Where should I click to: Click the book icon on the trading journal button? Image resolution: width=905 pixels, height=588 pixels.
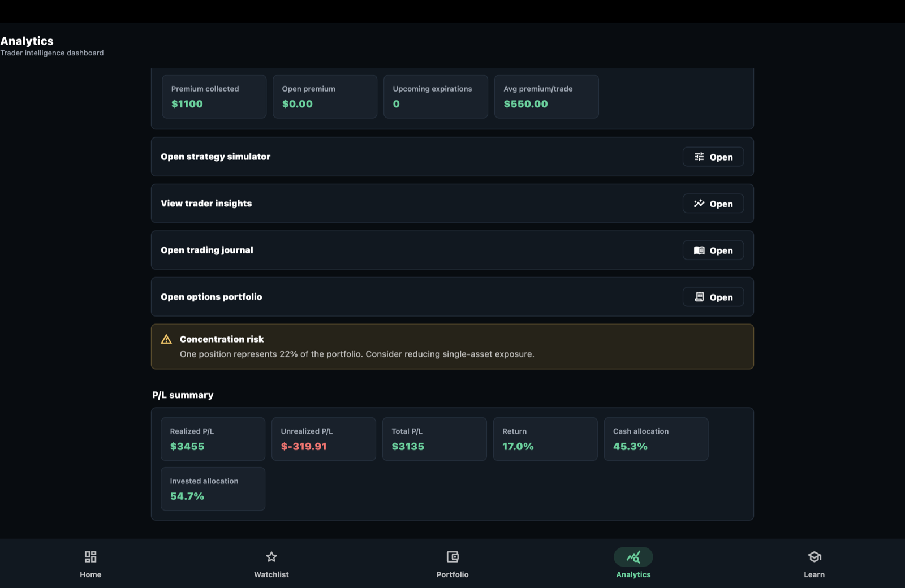[699, 250]
